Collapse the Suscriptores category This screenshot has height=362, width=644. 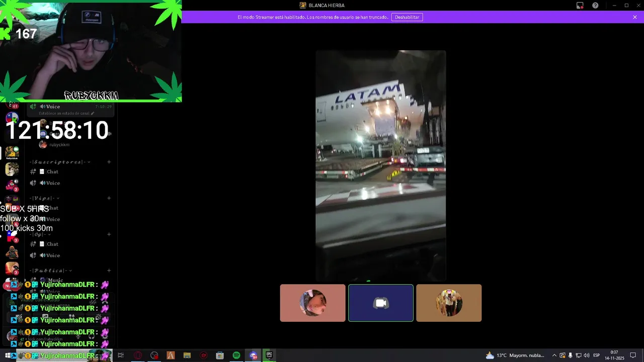pos(60,162)
